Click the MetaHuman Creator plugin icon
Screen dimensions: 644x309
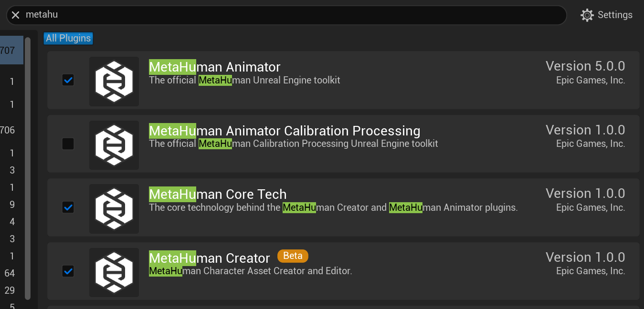pyautogui.click(x=114, y=272)
